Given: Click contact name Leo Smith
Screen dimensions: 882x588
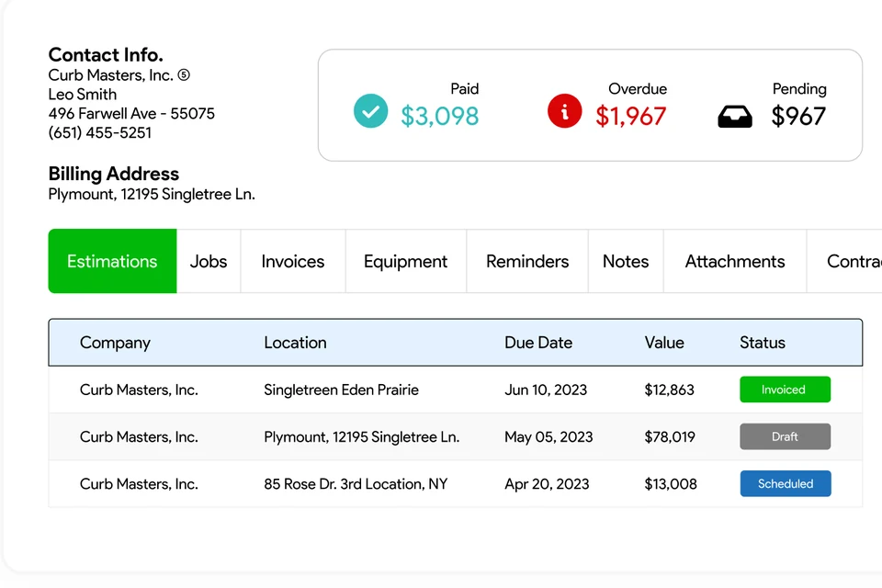Looking at the screenshot, I should point(83,95).
